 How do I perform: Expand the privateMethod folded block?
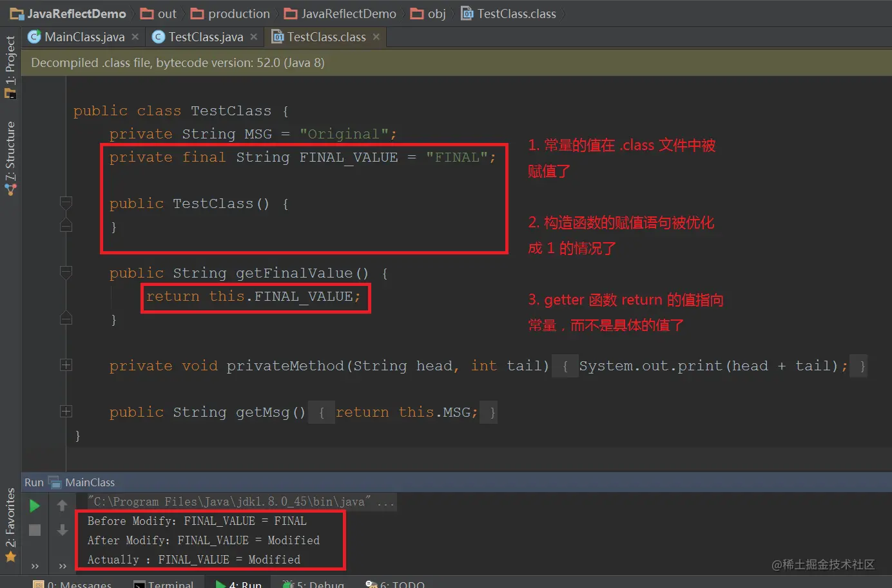pyautogui.click(x=66, y=365)
